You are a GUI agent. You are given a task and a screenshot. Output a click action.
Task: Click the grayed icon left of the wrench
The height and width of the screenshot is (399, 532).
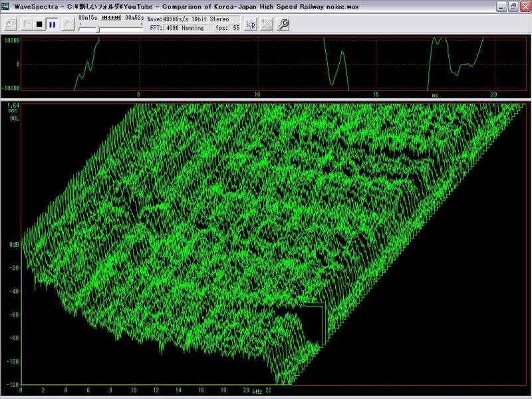click(267, 25)
